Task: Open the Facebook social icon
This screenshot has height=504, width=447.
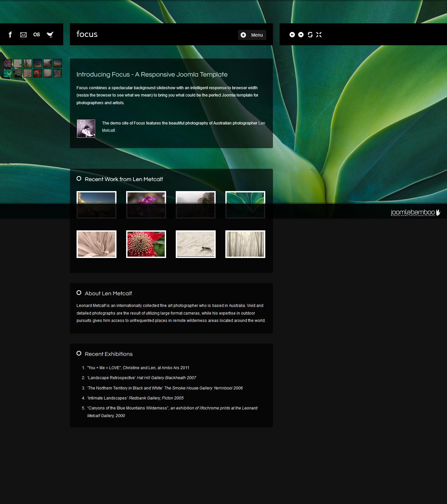Action: click(10, 35)
